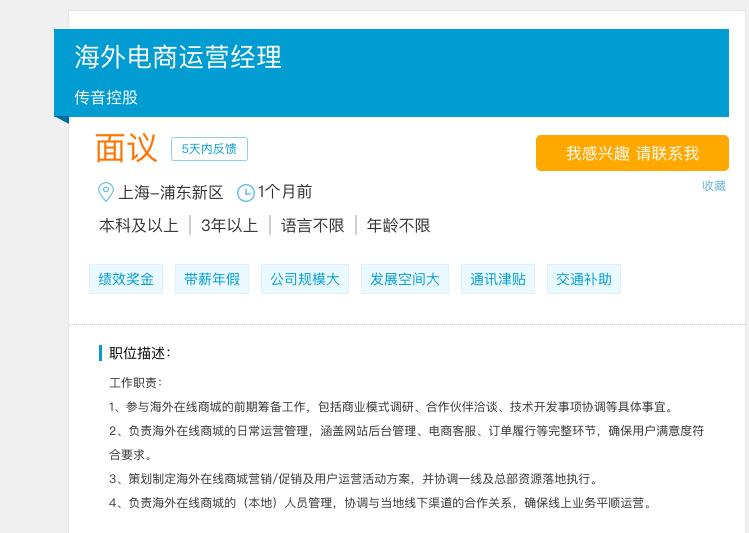This screenshot has height=533, width=749.
Task: Click the experience requirement 3年以上
Action: (229, 225)
